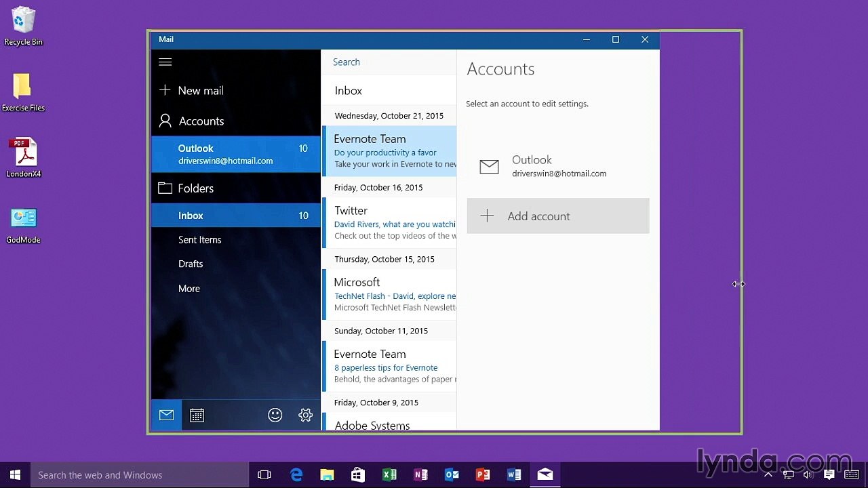This screenshot has height=488, width=868.
Task: Launch Outlook from taskbar
Action: [x=452, y=475]
